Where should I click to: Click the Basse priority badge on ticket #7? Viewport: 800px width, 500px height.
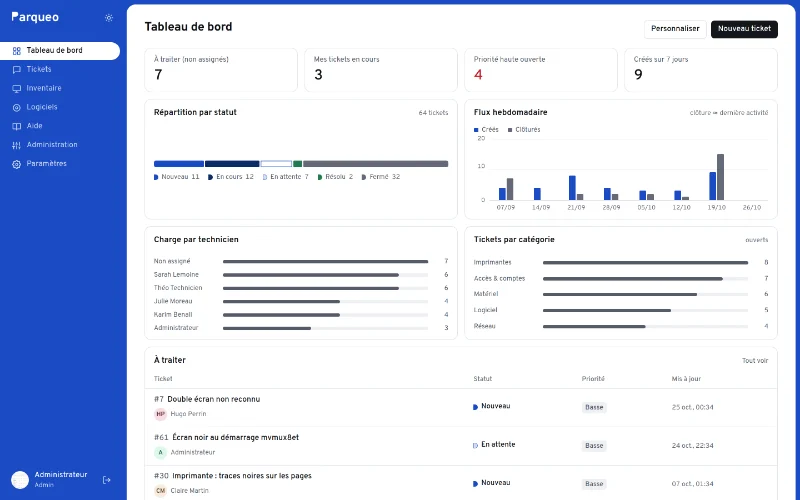pos(594,407)
